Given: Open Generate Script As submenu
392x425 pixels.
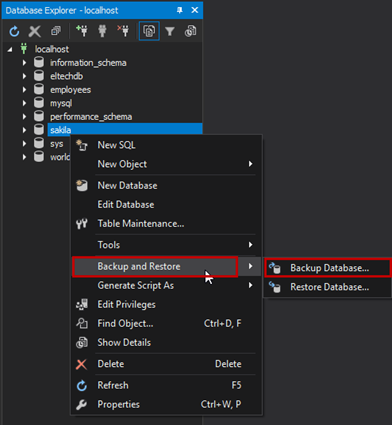Looking at the screenshot, I should point(166,285).
